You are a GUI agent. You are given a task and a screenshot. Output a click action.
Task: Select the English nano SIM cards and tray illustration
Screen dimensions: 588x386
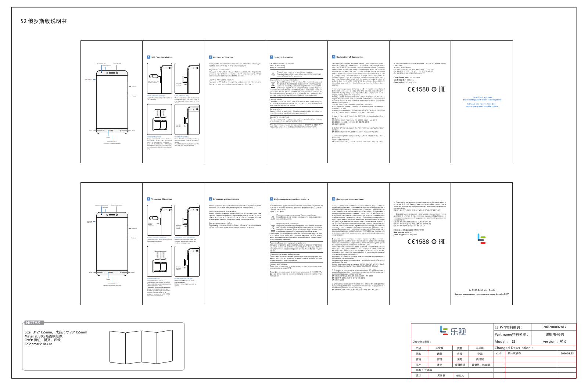point(159,119)
